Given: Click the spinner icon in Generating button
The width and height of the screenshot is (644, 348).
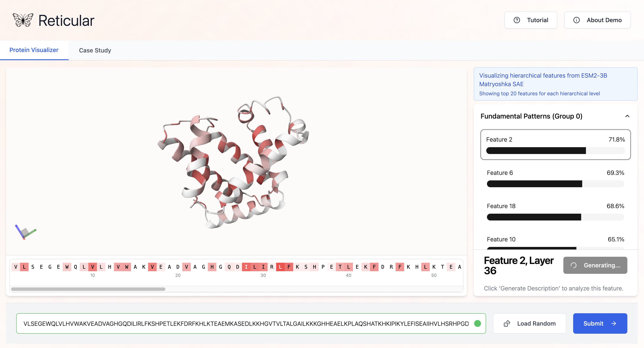Looking at the screenshot, I should [x=574, y=265].
